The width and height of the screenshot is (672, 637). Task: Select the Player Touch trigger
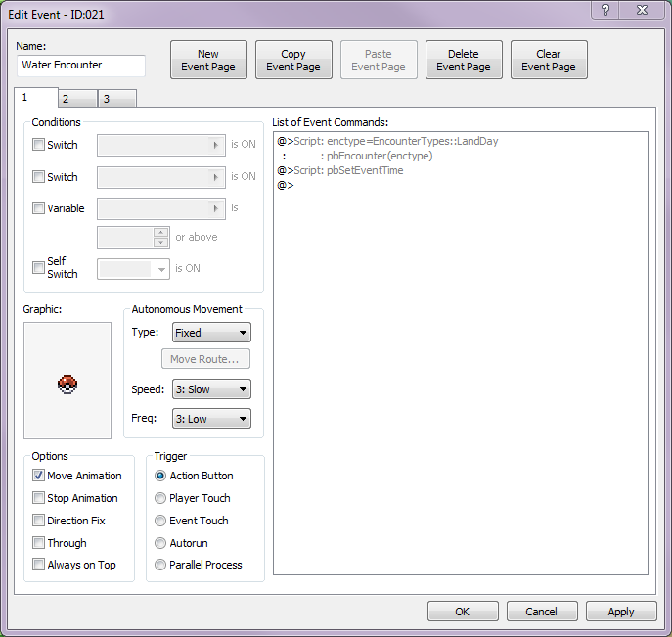pyautogui.click(x=161, y=498)
